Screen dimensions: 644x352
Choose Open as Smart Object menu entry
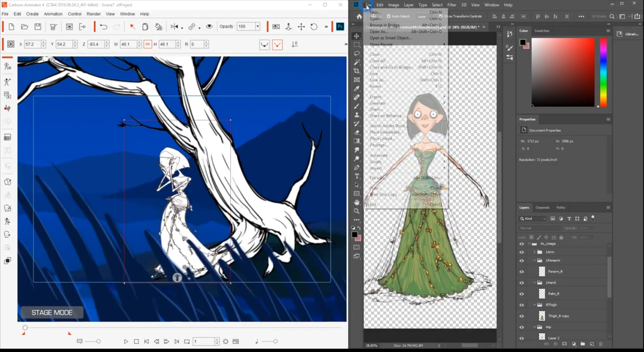pyautogui.click(x=390, y=38)
